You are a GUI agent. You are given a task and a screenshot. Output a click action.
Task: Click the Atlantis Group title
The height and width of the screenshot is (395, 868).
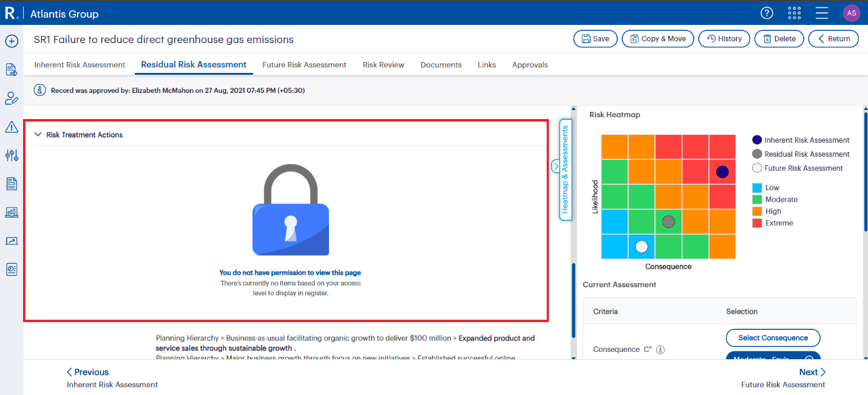coord(64,13)
